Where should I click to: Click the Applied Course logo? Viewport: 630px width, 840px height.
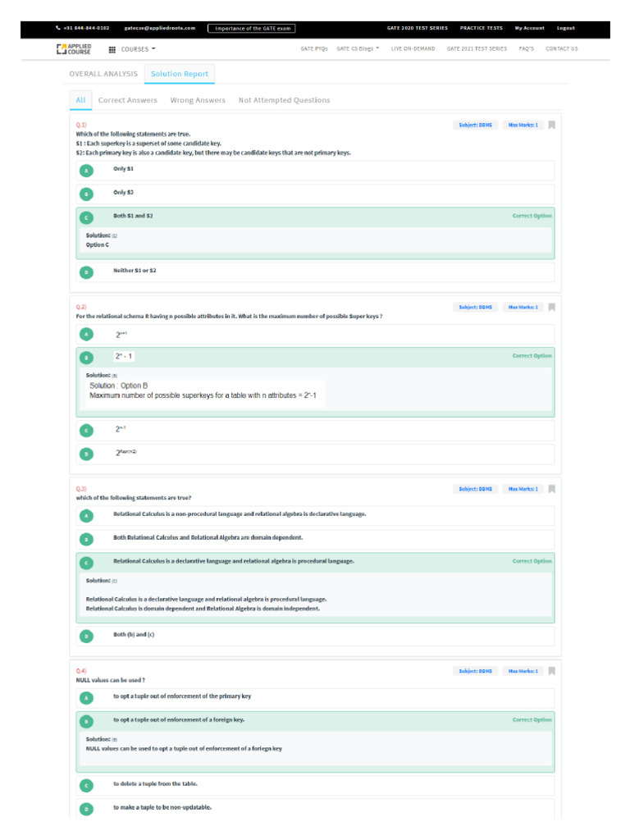pyautogui.click(x=74, y=48)
